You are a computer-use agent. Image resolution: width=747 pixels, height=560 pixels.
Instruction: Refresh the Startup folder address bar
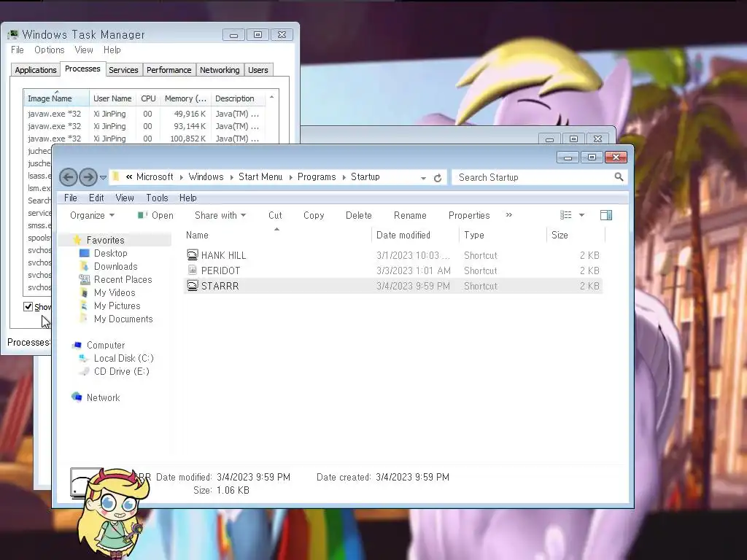tap(438, 178)
